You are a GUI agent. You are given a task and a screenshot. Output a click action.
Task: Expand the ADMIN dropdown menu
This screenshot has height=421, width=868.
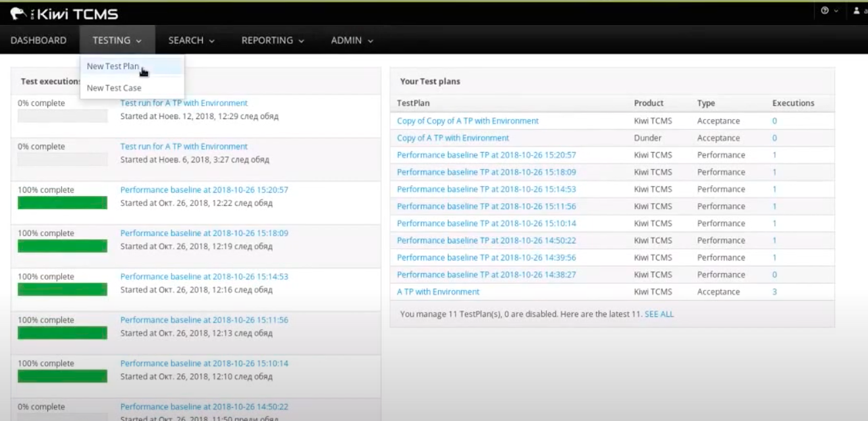(x=352, y=40)
